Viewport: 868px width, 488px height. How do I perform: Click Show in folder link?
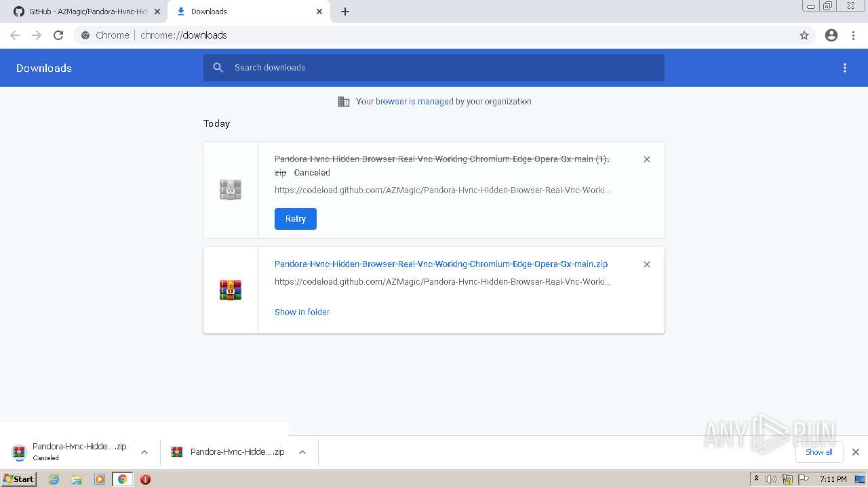[302, 312]
